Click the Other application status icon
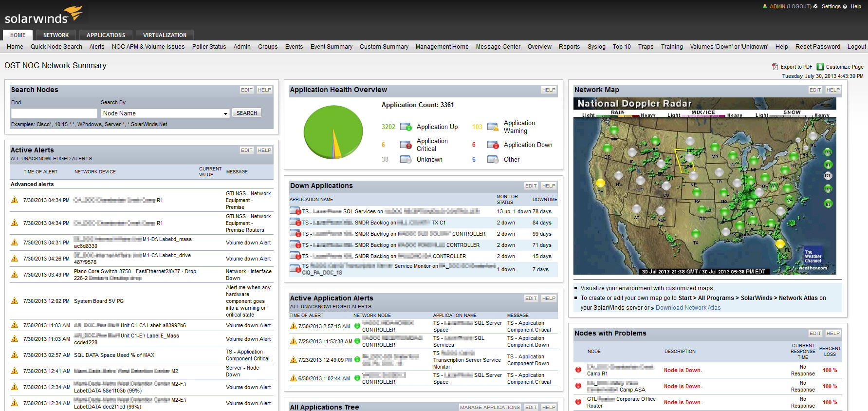This screenshot has height=411, width=868. pos(493,159)
